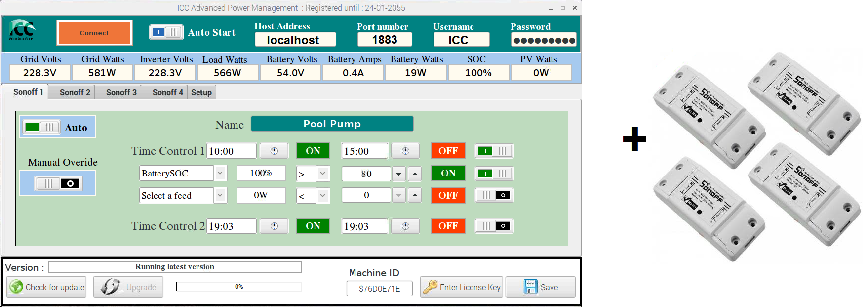Screen dimensions: 868x308
Task: Toggle Time Control 2 enable switch
Action: (x=495, y=226)
